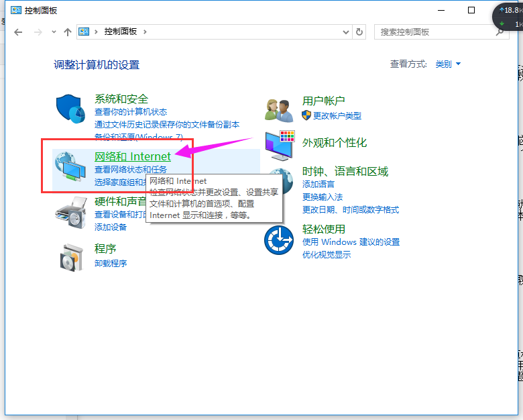This screenshot has width=523, height=420.
Task: Click 更改帐户类型 link
Action: 337,115
